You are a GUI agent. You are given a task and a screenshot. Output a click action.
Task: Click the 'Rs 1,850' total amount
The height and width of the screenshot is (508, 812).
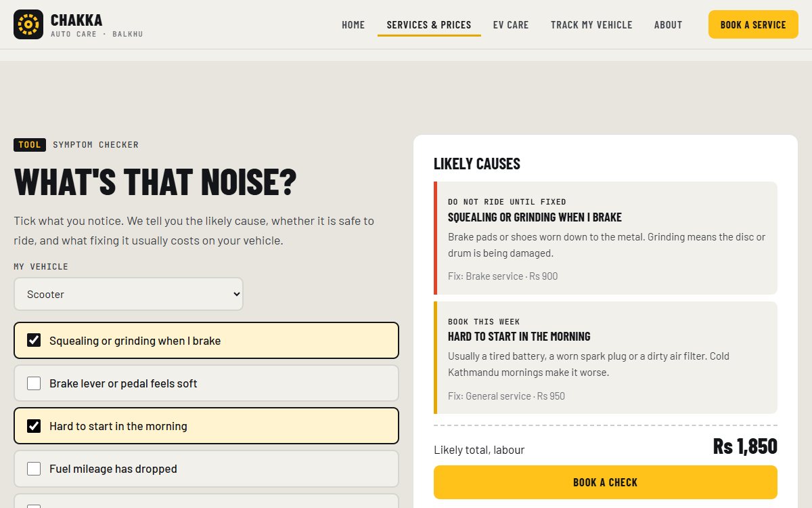tap(745, 446)
